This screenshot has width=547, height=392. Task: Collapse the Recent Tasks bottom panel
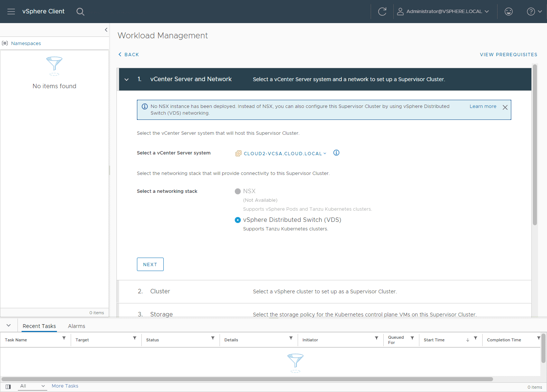click(9, 325)
